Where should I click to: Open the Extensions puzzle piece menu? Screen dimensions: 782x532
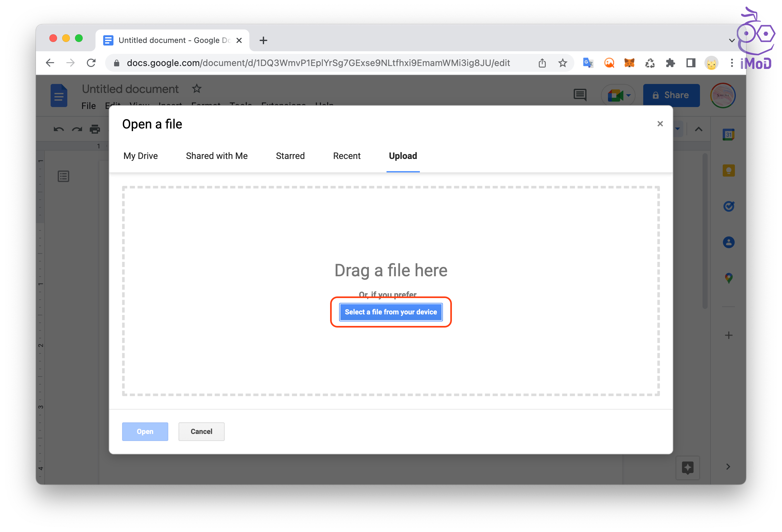click(670, 63)
